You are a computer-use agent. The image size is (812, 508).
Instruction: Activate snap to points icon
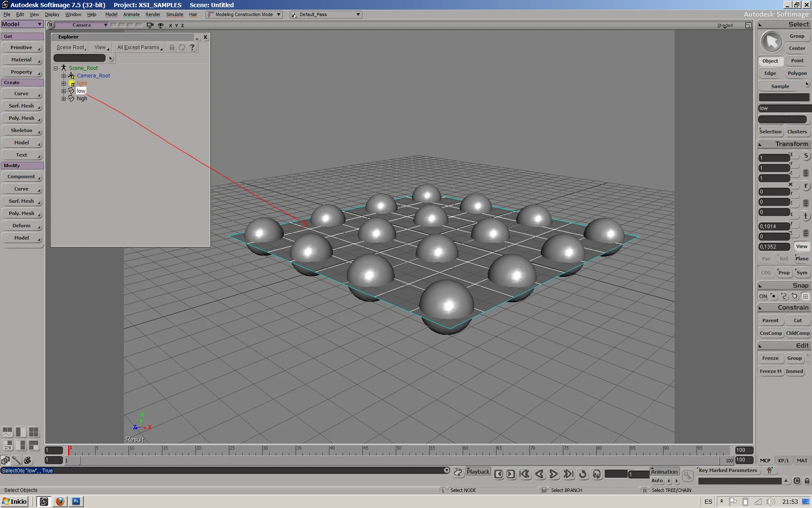tap(774, 296)
